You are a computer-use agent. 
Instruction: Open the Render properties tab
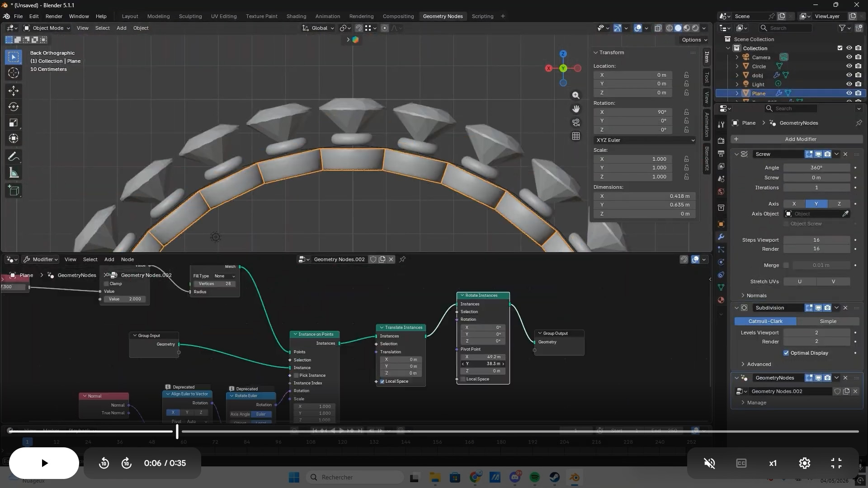click(721, 141)
